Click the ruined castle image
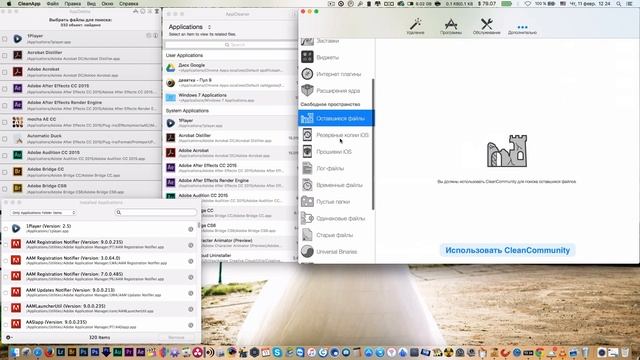The width and height of the screenshot is (640, 360). 507,151
